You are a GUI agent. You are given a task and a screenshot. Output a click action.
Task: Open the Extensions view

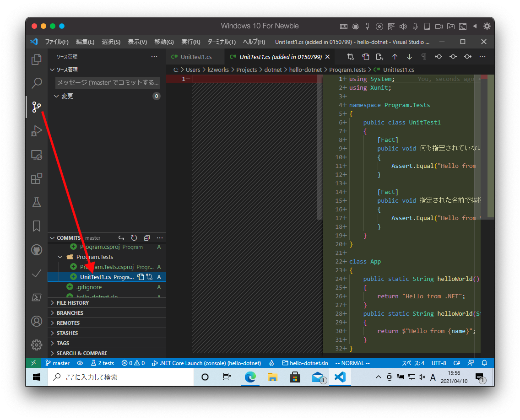pyautogui.click(x=37, y=178)
